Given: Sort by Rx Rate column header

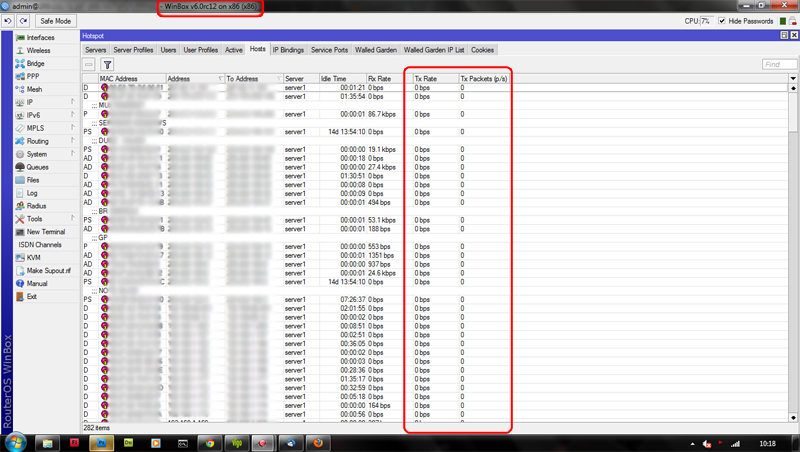Looking at the screenshot, I should click(390, 79).
